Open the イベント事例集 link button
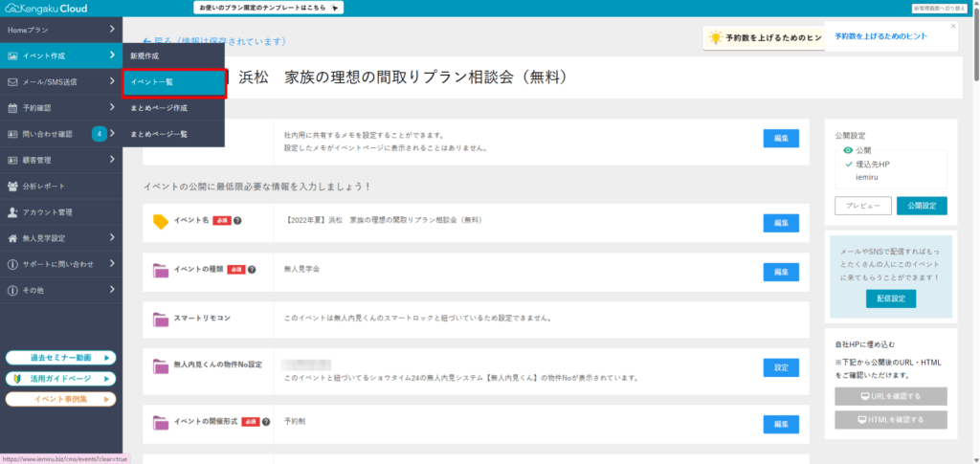Image resolution: width=980 pixels, height=464 pixels. 60,399
